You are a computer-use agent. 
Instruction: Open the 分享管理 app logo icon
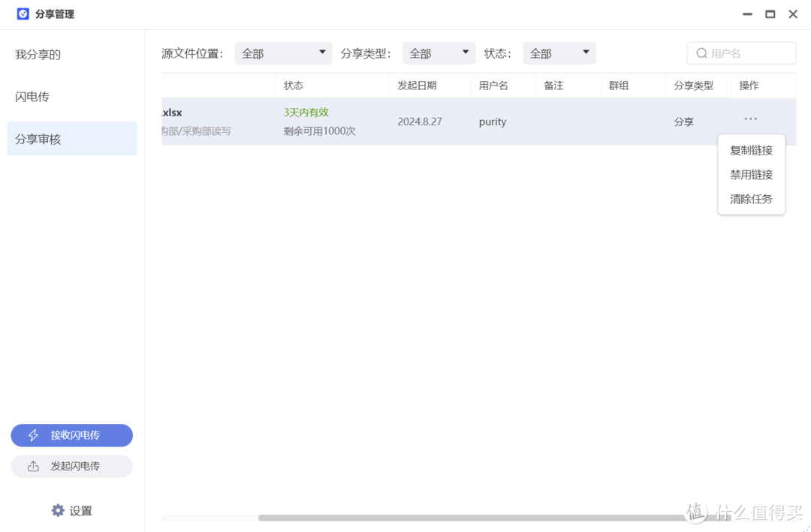click(22, 14)
